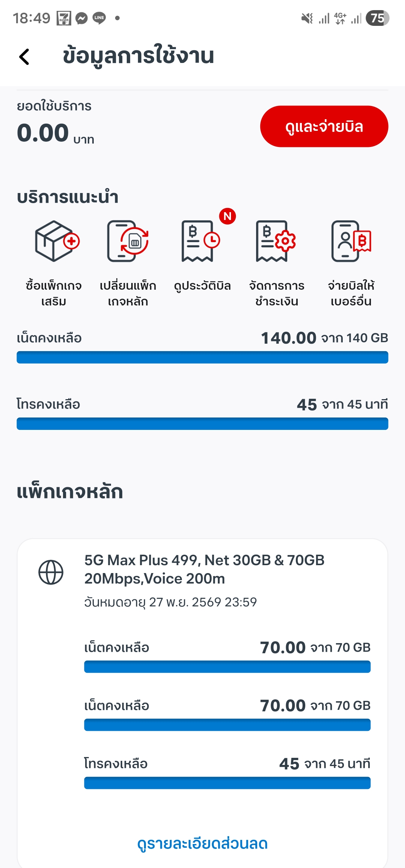Tap the change main package icon
The image size is (405, 868).
click(128, 241)
